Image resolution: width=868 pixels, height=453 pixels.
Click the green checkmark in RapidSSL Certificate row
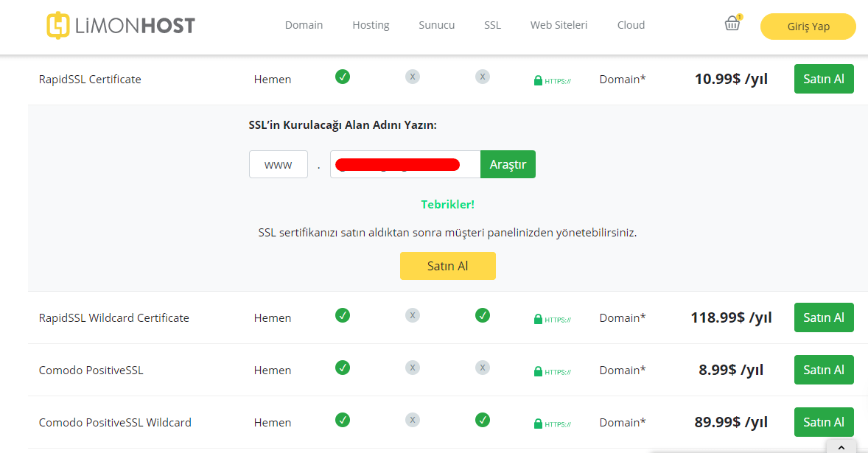(343, 77)
